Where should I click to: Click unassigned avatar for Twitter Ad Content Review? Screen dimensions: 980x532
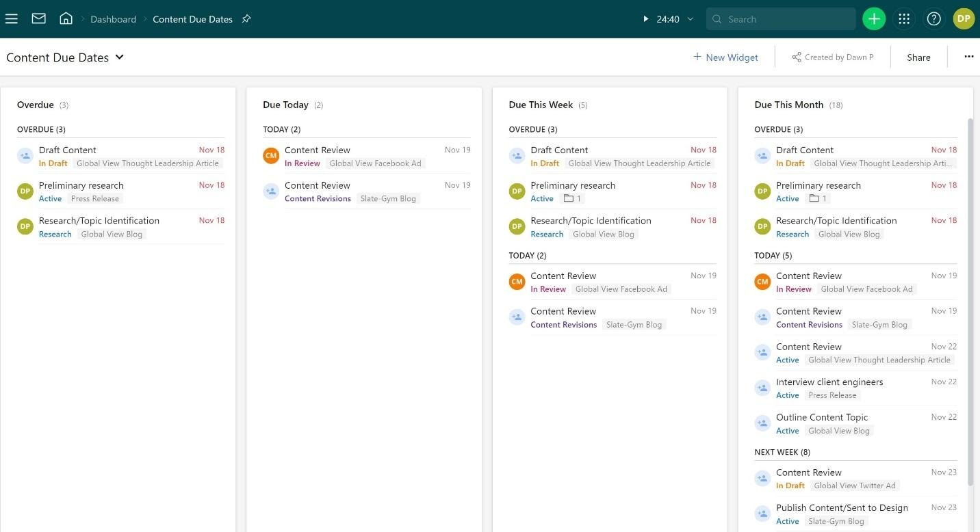coord(762,479)
